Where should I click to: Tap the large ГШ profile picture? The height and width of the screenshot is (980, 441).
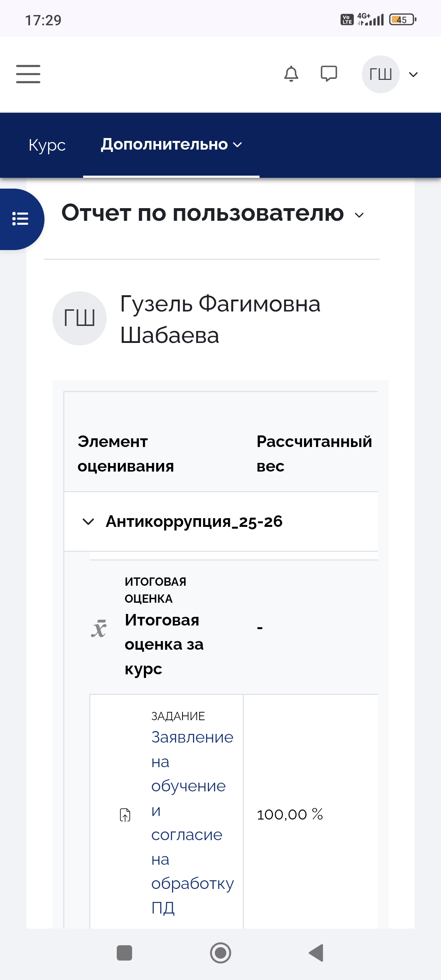point(79,318)
